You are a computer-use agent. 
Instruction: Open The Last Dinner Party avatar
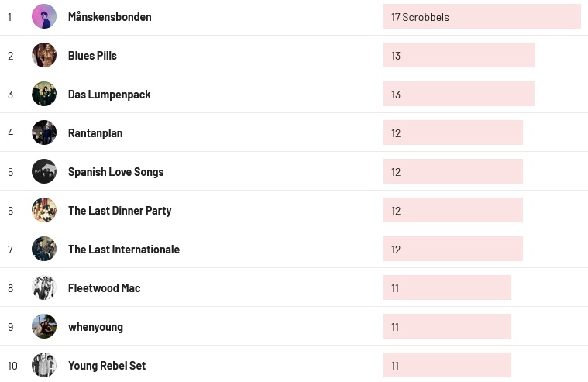coord(44,210)
